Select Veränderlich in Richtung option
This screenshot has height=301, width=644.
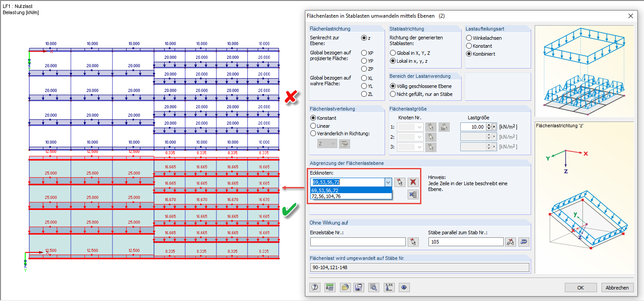[313, 133]
